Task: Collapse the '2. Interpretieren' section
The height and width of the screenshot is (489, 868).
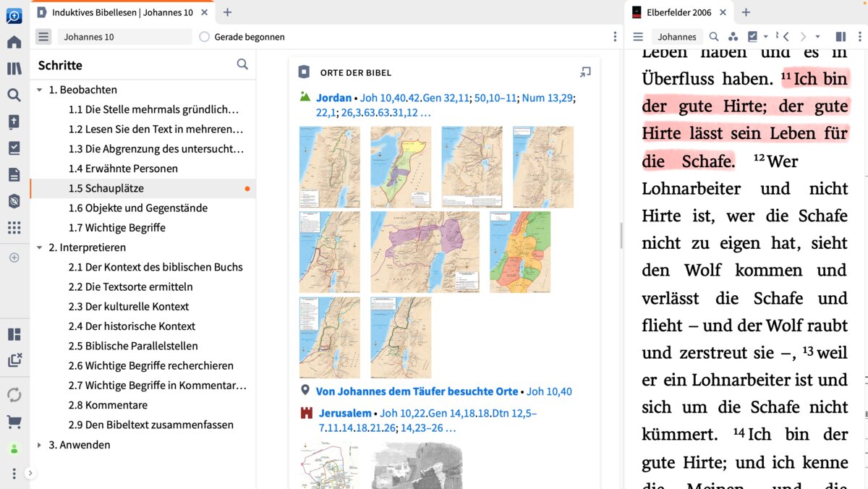Action: (40, 247)
